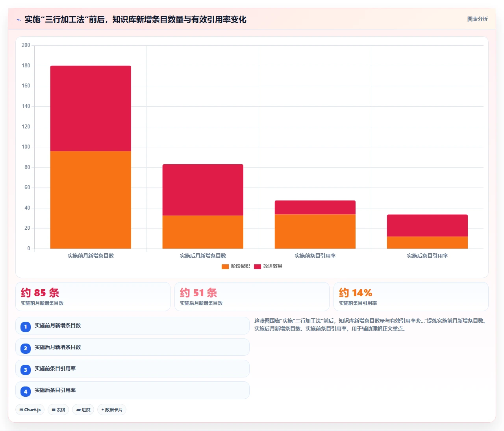Click the blue chart icon beside title
Image resolution: width=504 pixels, height=431 pixels.
(19, 20)
